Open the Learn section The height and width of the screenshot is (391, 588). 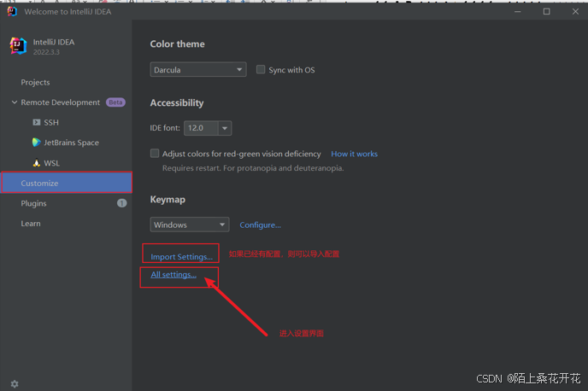click(x=31, y=224)
